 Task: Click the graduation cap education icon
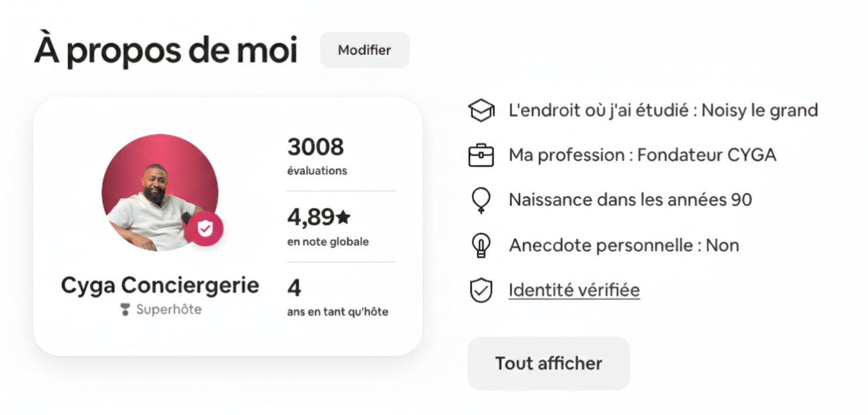[x=481, y=110]
